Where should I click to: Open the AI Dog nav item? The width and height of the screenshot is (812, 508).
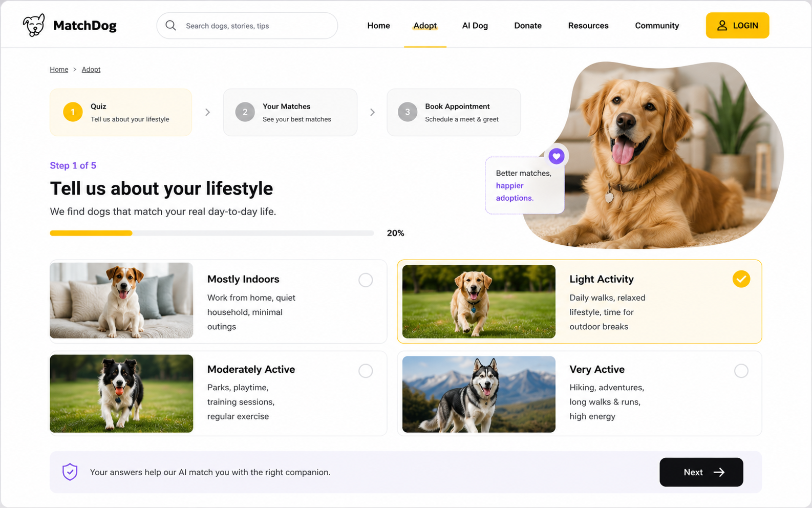pos(475,26)
